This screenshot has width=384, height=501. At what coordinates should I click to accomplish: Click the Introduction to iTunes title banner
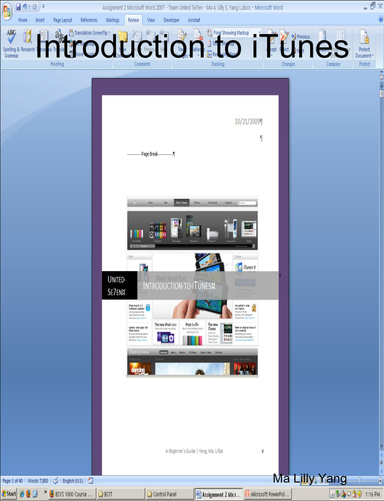tap(208, 285)
